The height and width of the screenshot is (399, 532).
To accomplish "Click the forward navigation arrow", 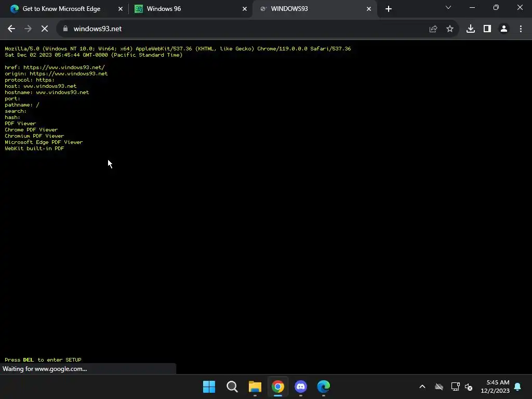I will pos(28,29).
